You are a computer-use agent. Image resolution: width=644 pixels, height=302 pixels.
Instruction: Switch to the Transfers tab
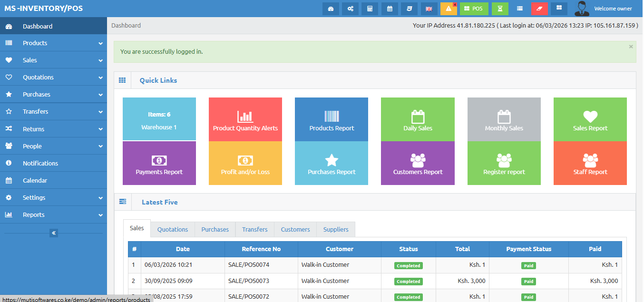pos(255,229)
